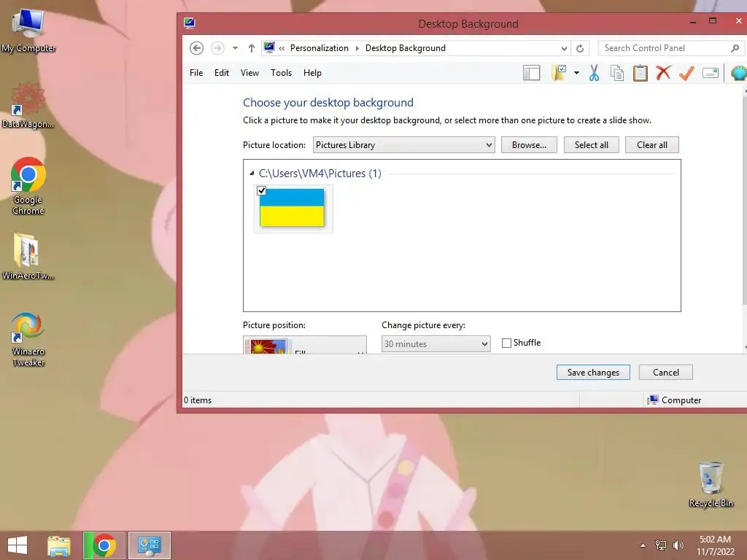The width and height of the screenshot is (747, 560).
Task: Collapse the C:\Users\VM4\Pictures group
Action: [252, 174]
